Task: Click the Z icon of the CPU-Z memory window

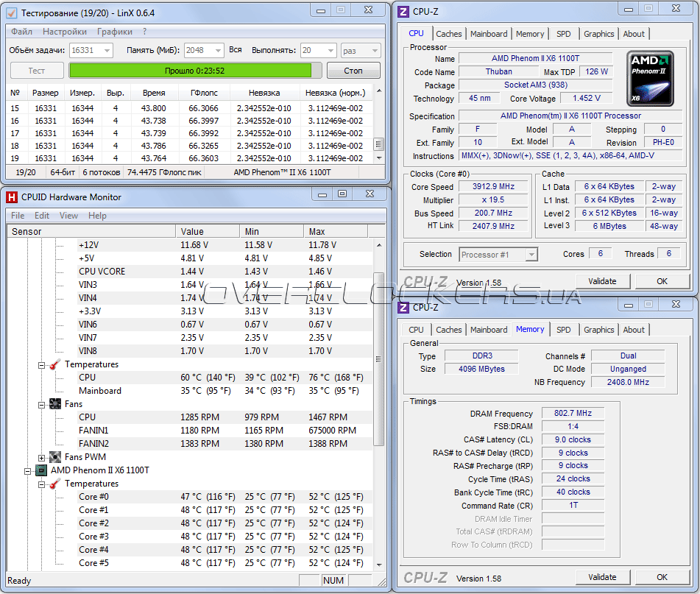Action: coord(403,307)
